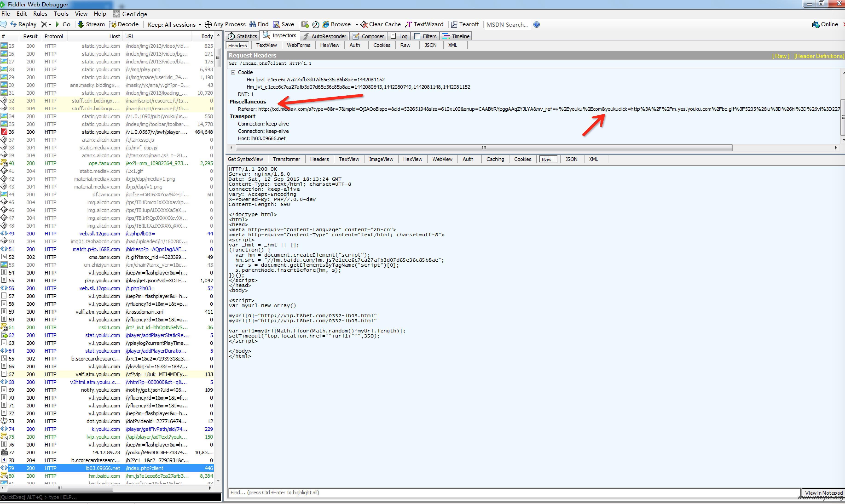
Task: Open the Composer tab
Action: pos(368,36)
